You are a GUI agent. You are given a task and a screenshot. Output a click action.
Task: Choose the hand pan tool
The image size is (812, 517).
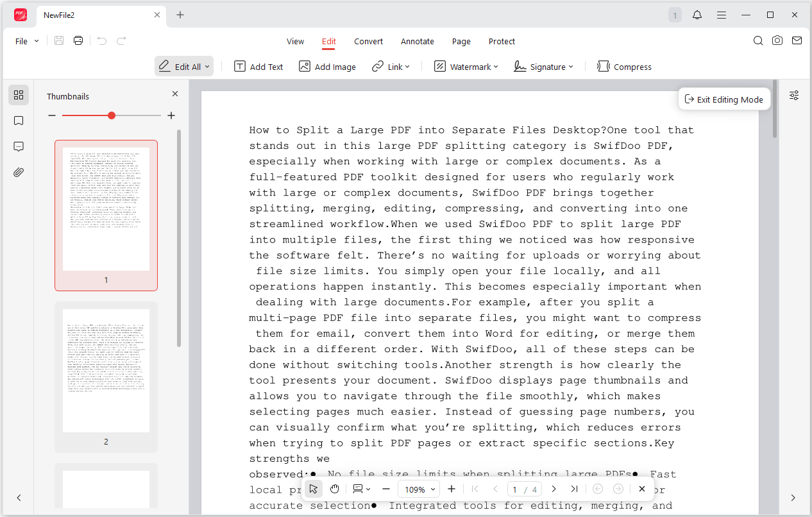[334, 489]
